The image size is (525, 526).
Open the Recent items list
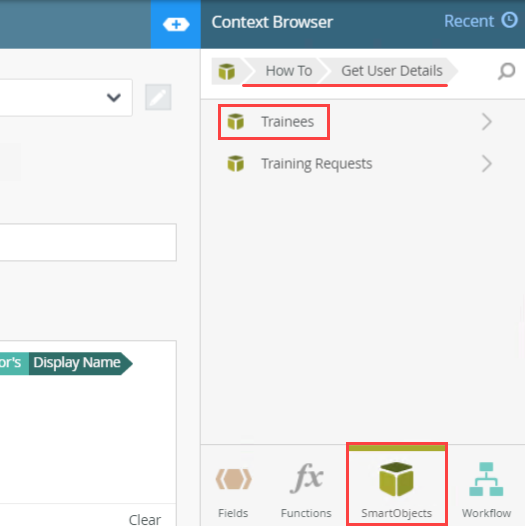481,21
